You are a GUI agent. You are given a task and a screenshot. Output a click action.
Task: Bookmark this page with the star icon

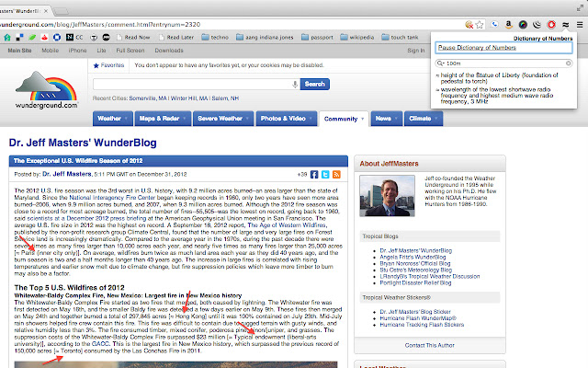480,25
